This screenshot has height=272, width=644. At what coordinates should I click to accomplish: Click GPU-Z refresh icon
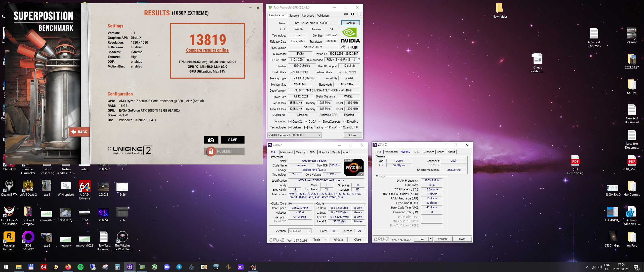point(352,14)
